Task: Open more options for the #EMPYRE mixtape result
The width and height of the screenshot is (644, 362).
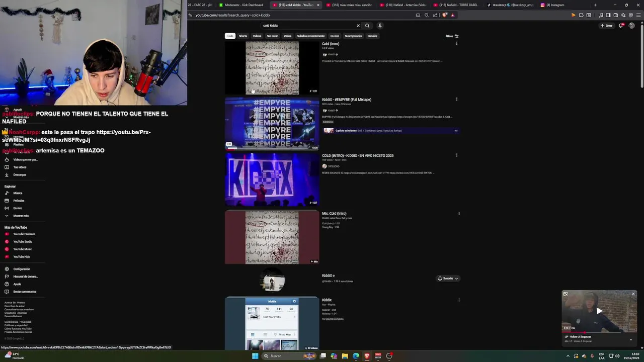Action: pyautogui.click(x=457, y=99)
